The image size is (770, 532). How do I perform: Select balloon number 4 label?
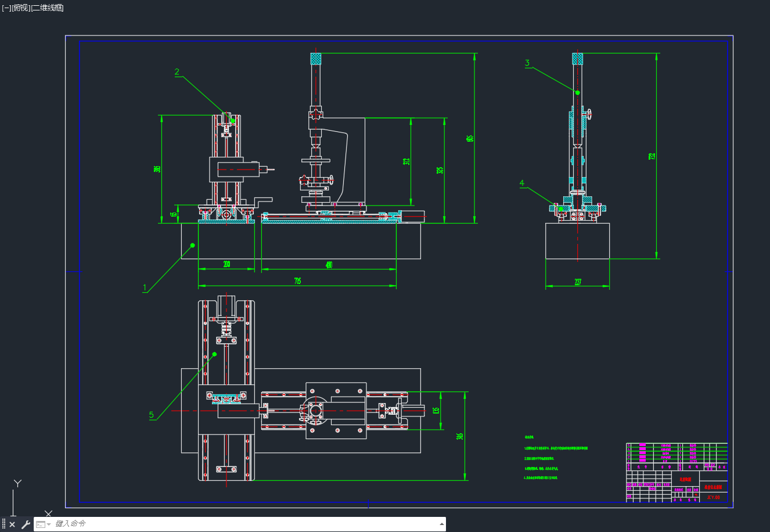(522, 183)
